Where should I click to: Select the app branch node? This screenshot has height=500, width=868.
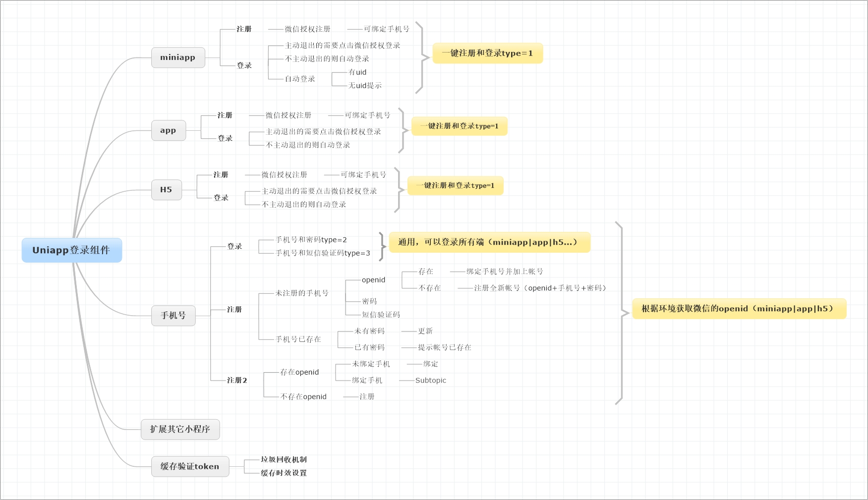click(x=168, y=130)
